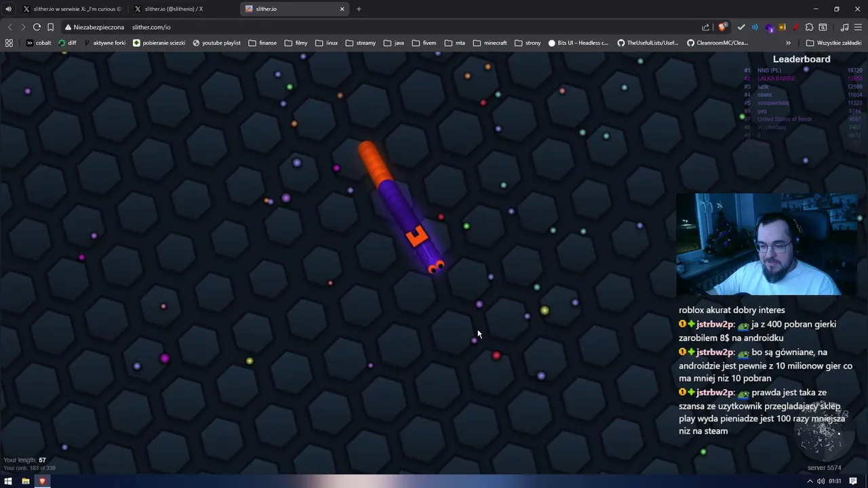Go back with the browser back arrow
The height and width of the screenshot is (488, 868).
point(9,27)
